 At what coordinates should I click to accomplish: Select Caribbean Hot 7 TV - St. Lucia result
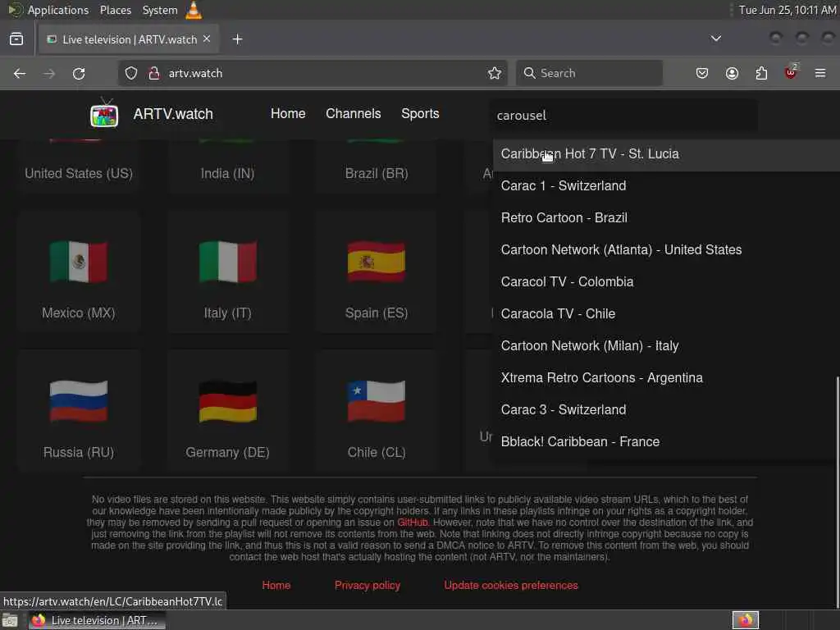(x=666, y=153)
